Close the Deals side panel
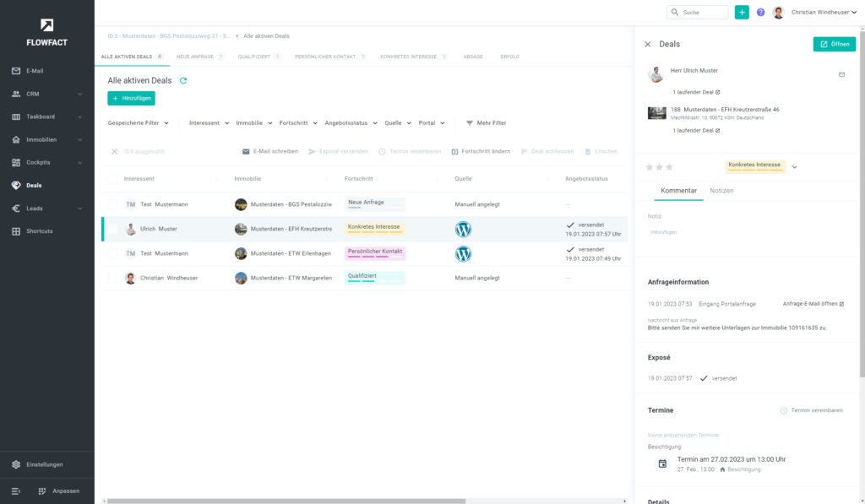865x504 pixels. coord(648,44)
